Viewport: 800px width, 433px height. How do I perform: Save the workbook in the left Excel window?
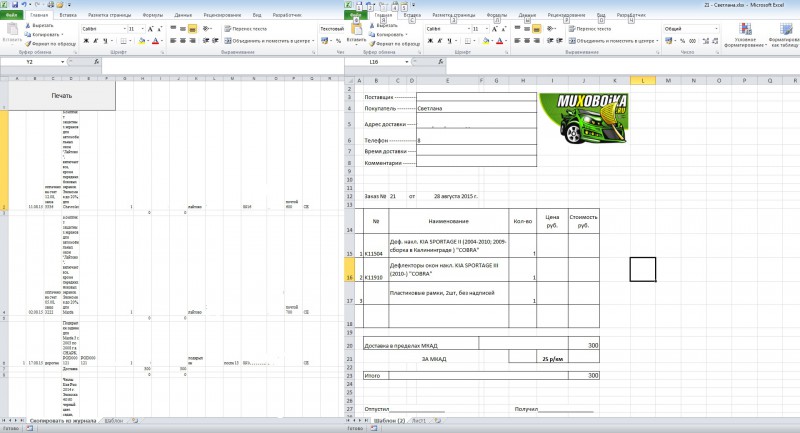tap(15, 5)
